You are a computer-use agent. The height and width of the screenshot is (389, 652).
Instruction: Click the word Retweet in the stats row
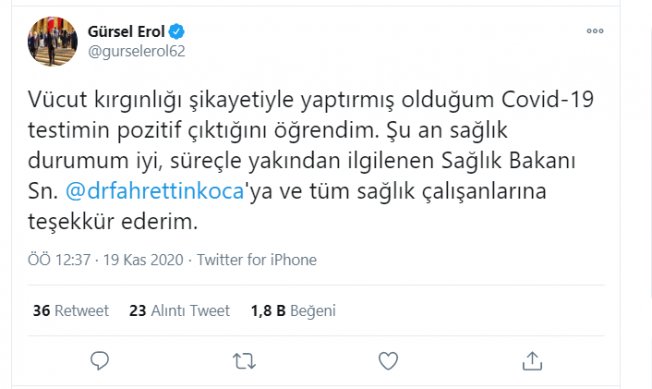[82, 310]
